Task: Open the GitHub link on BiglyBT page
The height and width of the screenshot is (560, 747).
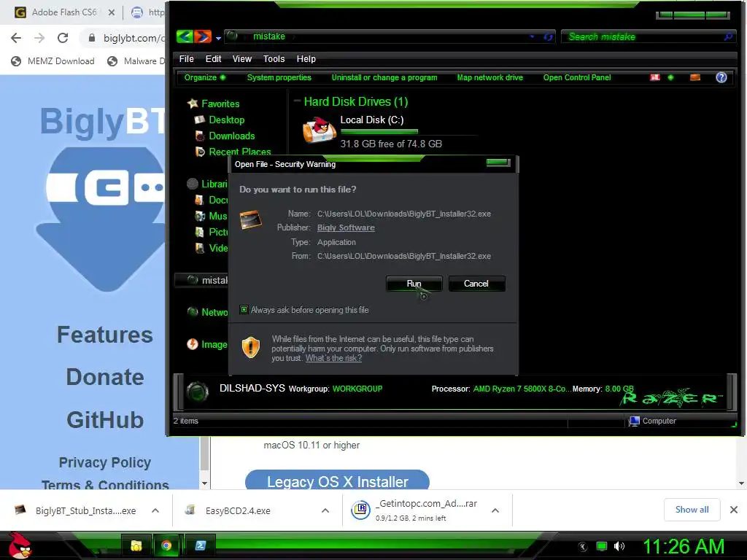Action: pos(105,419)
